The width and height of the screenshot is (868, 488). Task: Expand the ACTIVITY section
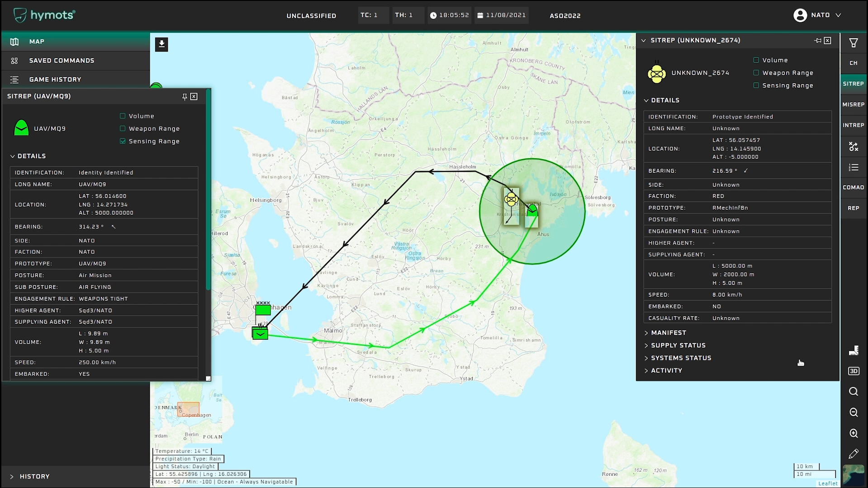pos(663,371)
